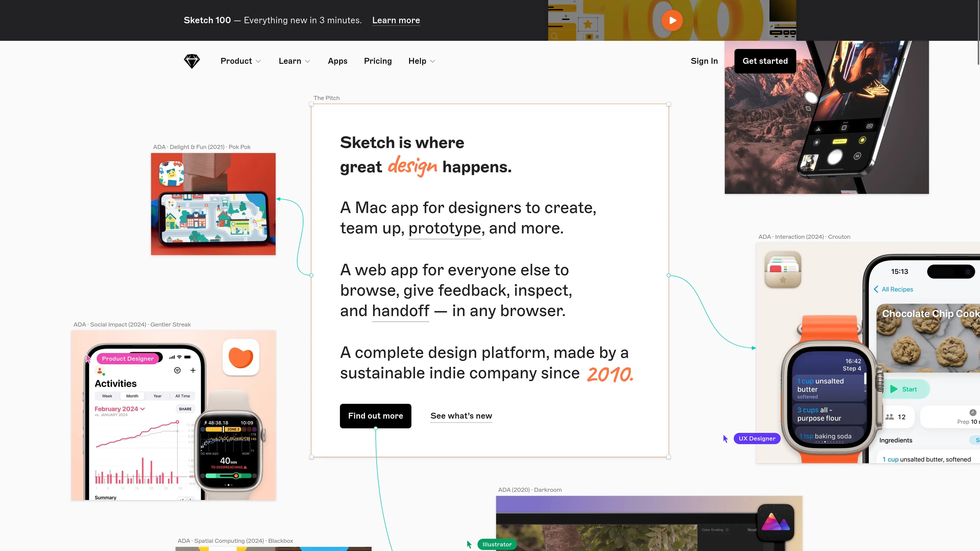This screenshot has width=980, height=551.
Task: Follow the Learn more banner link
Action: pyautogui.click(x=396, y=20)
